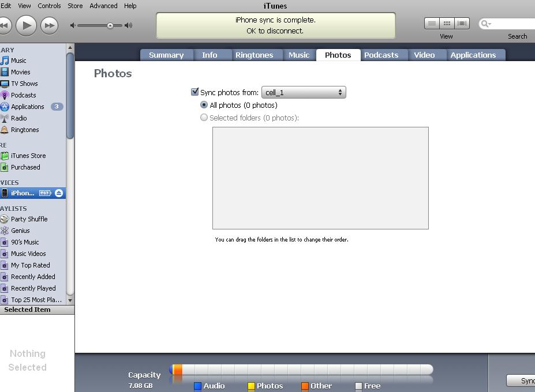Open the Genius playlist

point(19,231)
